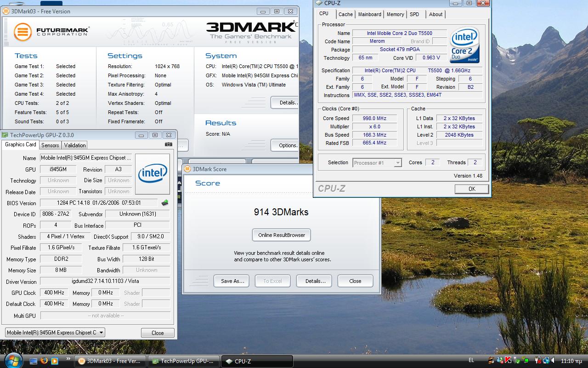Click Details... in 3DMark Score dialog

[315, 281]
